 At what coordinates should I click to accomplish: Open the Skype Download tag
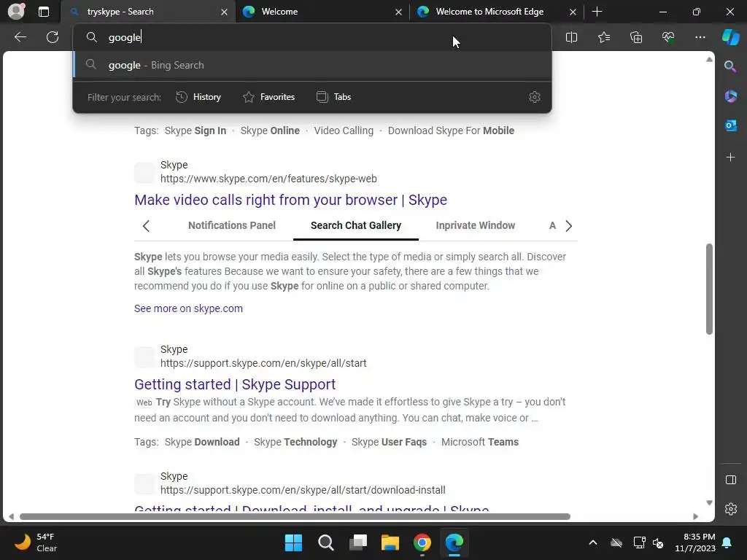tap(202, 442)
